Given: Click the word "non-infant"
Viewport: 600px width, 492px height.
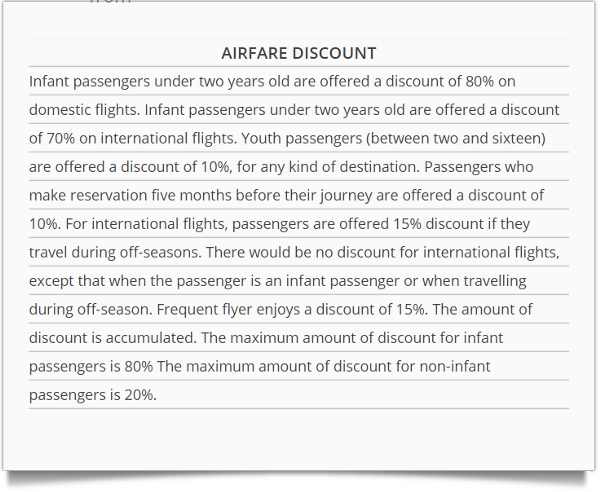Looking at the screenshot, I should coord(450,367).
